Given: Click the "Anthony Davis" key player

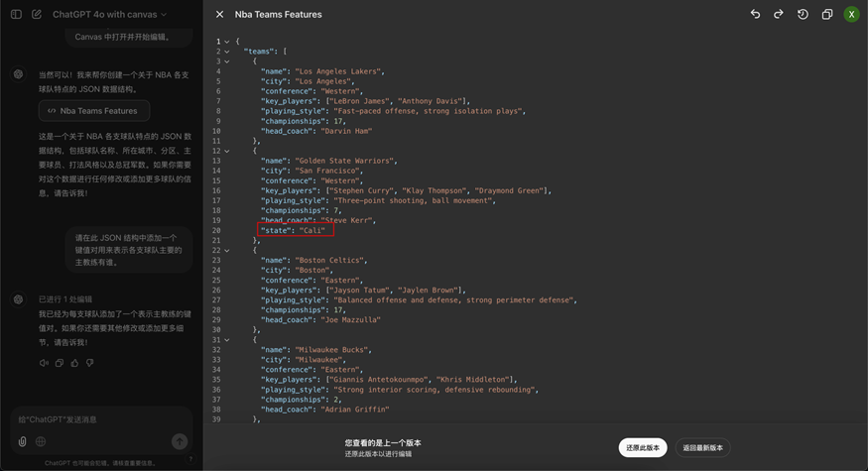Looking at the screenshot, I should [x=430, y=101].
